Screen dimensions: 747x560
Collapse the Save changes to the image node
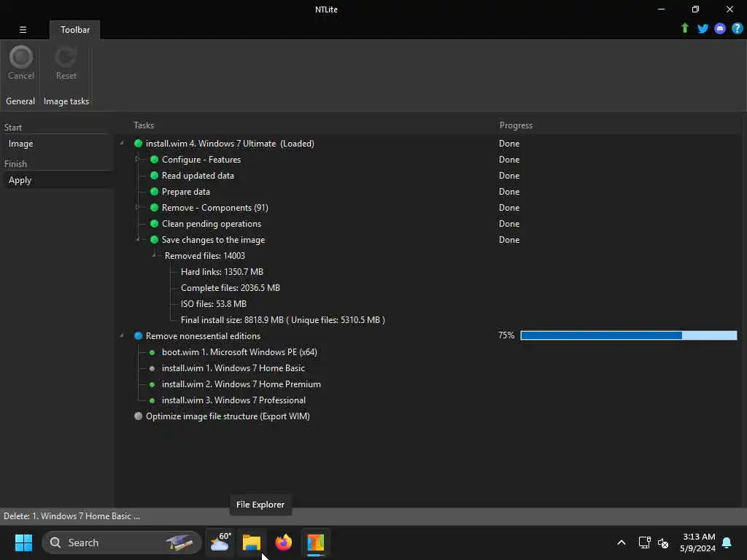click(138, 239)
